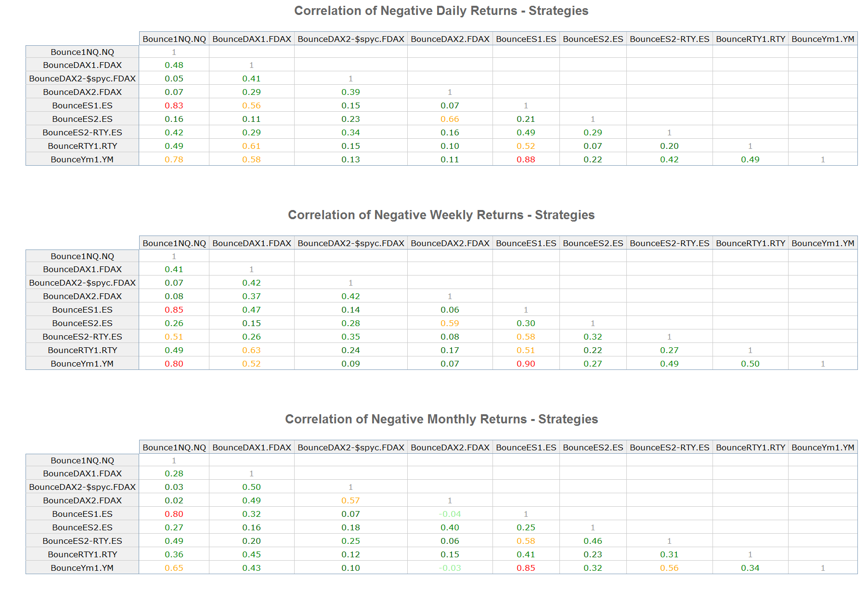Click BounceES1.ES column header in Weekly table
The width and height of the screenshot is (868, 591).
[x=526, y=243]
